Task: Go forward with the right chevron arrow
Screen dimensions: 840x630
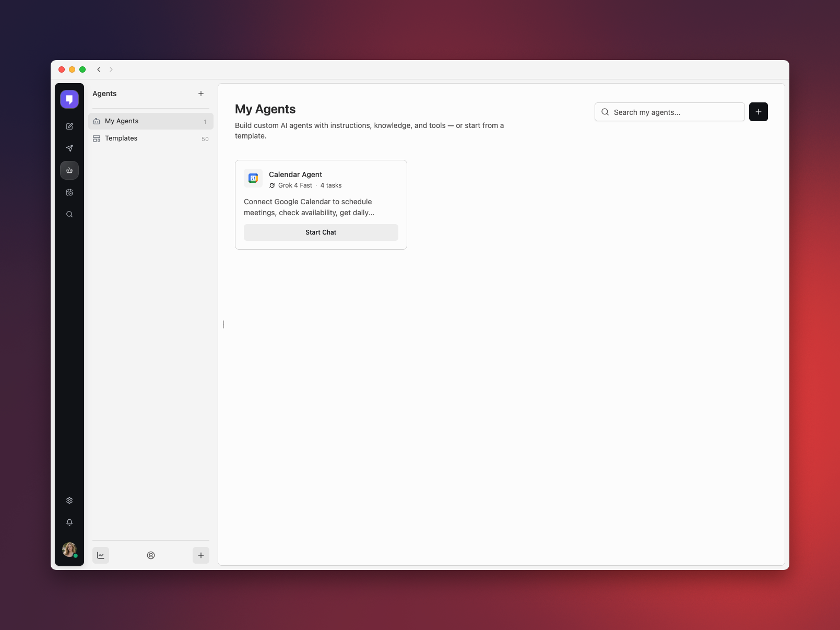Action: click(111, 69)
